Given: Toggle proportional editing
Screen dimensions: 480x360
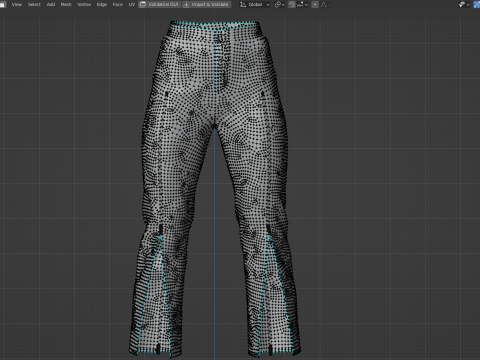Looking at the screenshot, I should click(315, 4).
